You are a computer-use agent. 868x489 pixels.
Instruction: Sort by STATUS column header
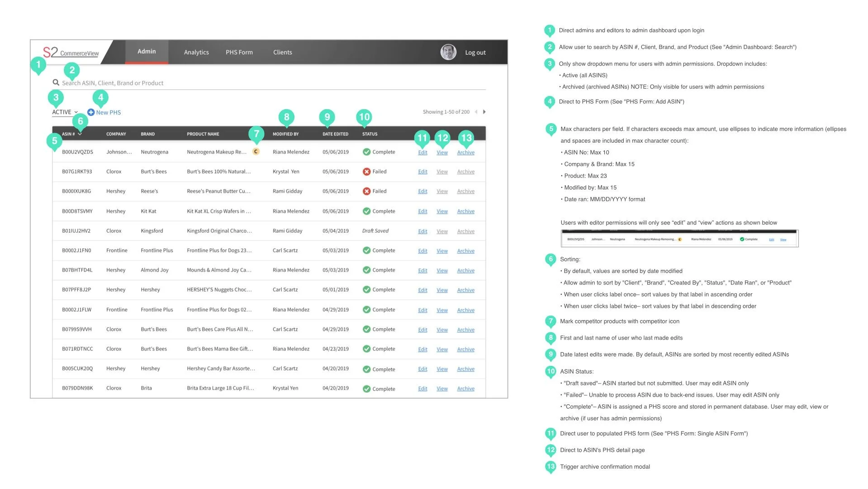[370, 134]
